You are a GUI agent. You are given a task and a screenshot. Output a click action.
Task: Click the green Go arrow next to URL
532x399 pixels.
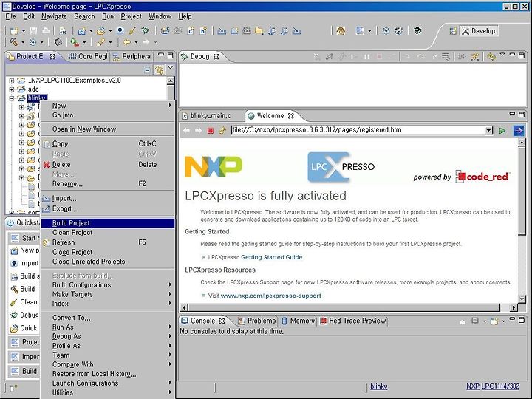click(x=502, y=131)
